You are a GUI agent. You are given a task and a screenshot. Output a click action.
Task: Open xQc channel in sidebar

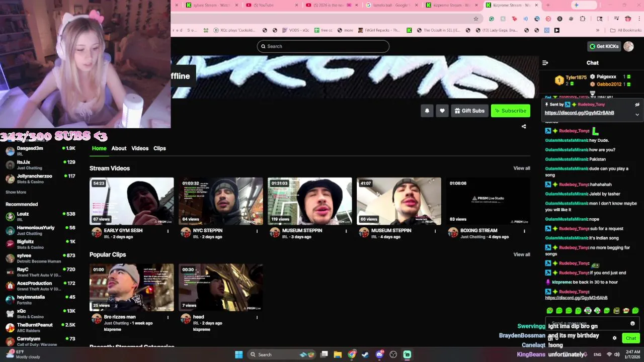click(40, 314)
